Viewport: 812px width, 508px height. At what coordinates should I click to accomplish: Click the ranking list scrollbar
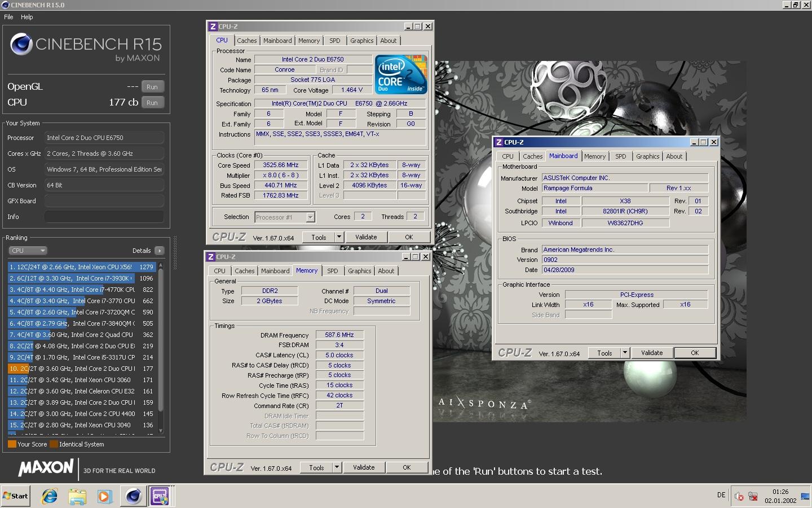click(x=161, y=339)
